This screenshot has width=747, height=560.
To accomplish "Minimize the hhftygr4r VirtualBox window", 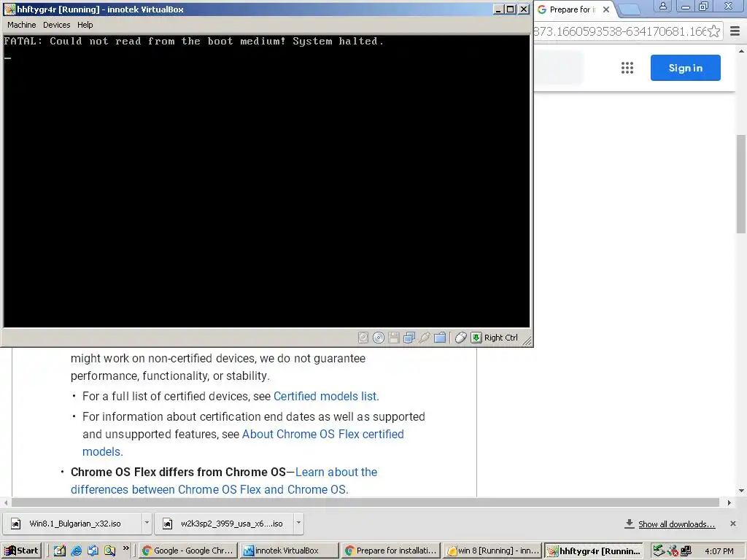I will coord(498,9).
